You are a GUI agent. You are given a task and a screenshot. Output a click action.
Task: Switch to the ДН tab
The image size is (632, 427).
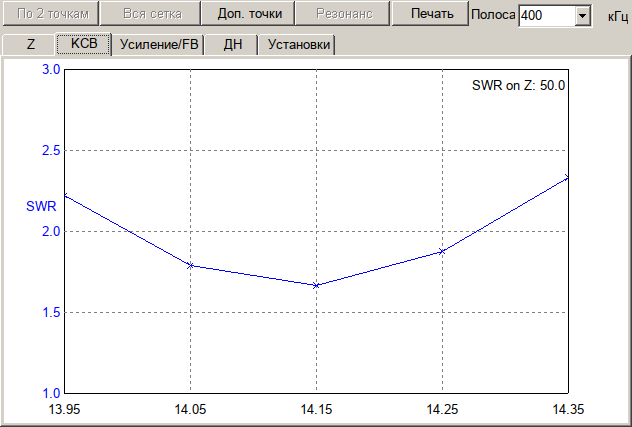point(232,45)
